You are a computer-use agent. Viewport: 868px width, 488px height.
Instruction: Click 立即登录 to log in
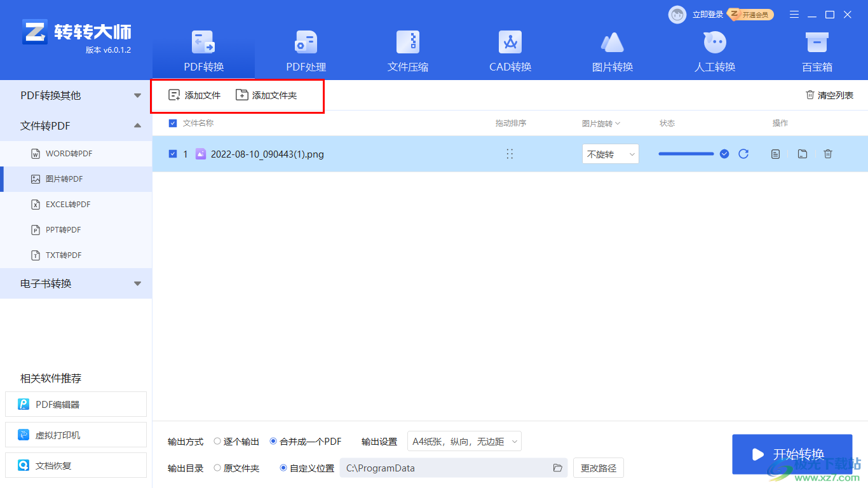click(708, 15)
